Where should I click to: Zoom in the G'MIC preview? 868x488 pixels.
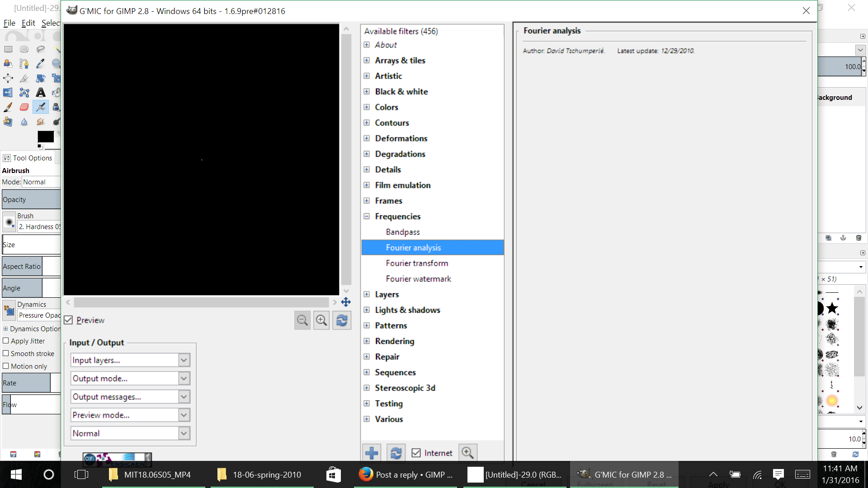click(x=321, y=320)
